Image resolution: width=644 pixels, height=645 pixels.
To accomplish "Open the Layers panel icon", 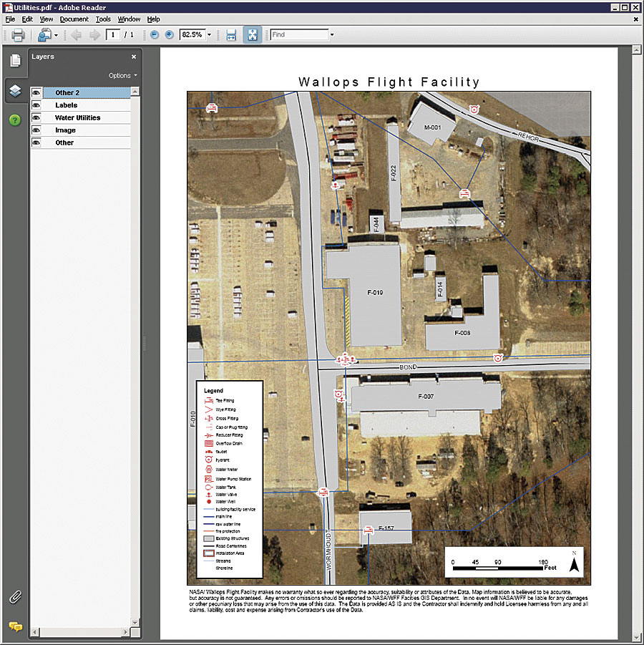I will 15,90.
